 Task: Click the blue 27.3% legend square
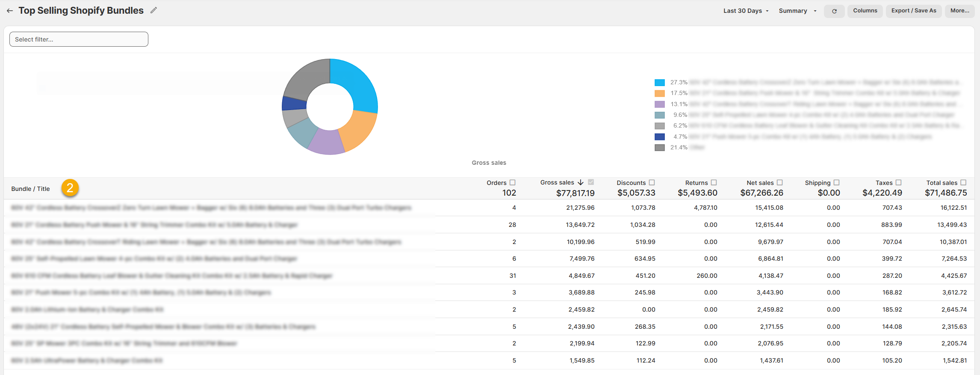coord(659,83)
